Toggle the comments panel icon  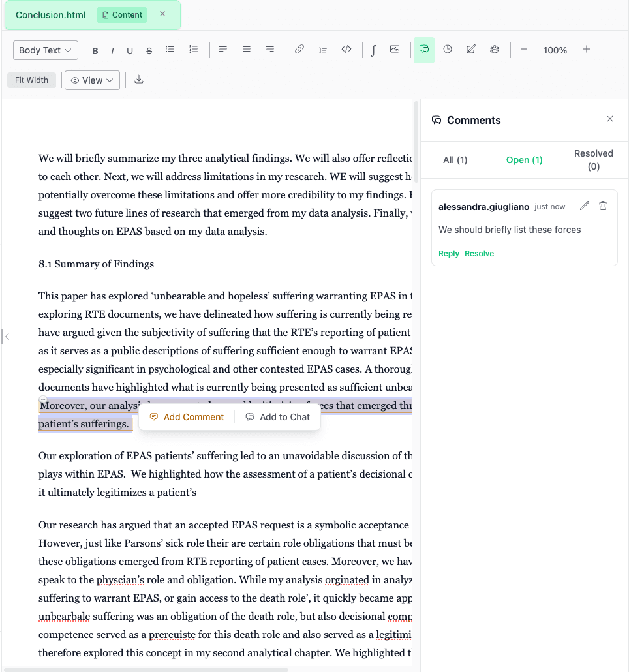click(423, 50)
